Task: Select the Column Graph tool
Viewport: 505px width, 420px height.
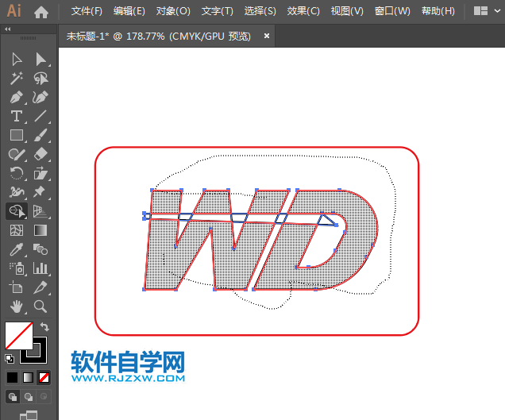Action: [40, 268]
